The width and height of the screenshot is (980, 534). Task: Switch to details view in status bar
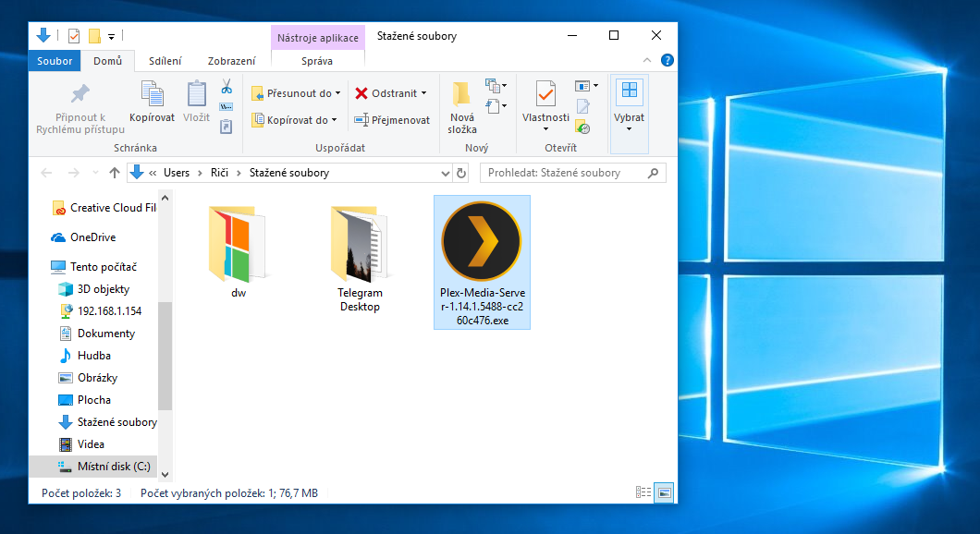click(x=643, y=492)
